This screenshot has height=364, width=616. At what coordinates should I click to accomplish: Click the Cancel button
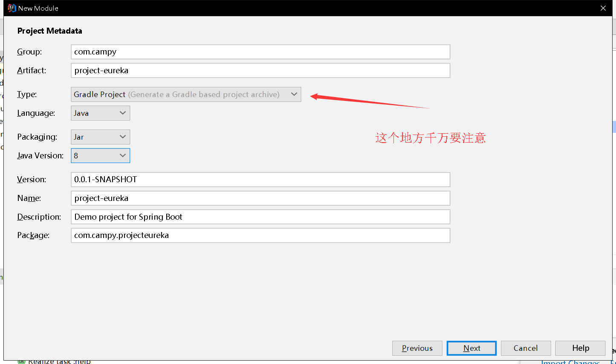(526, 348)
